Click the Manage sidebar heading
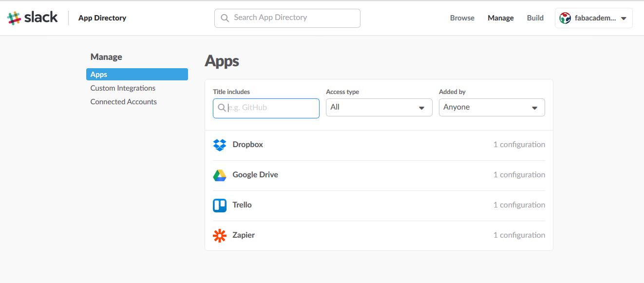 [x=106, y=57]
